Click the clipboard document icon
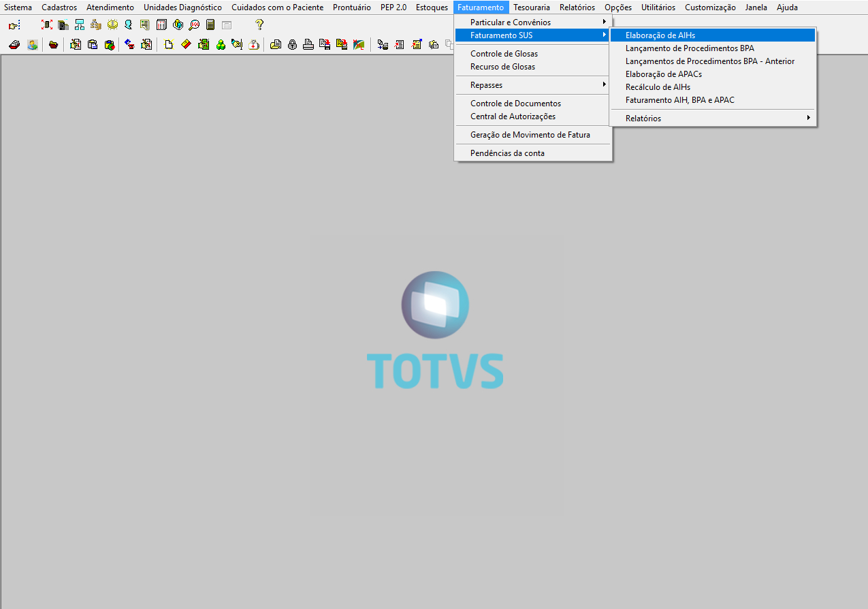 [92, 44]
